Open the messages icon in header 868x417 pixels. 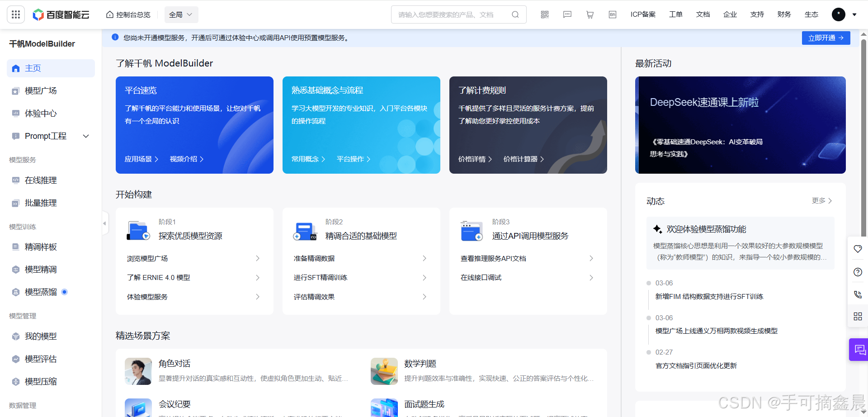click(567, 14)
